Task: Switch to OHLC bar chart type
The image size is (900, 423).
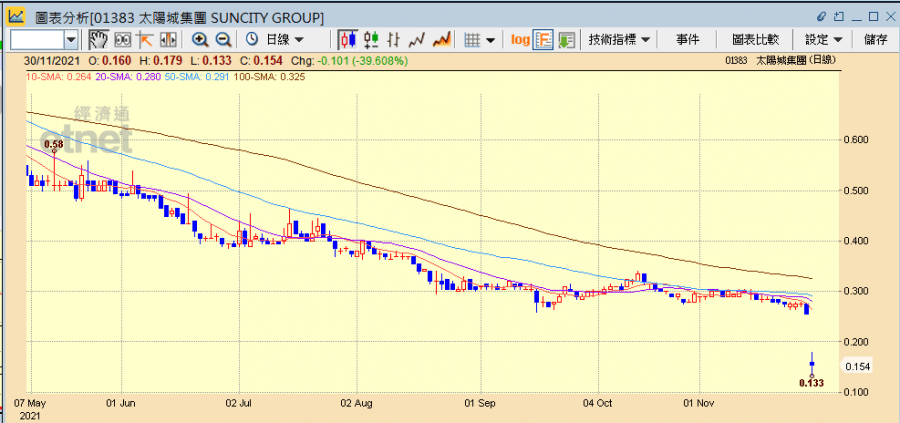Action: coord(394,39)
